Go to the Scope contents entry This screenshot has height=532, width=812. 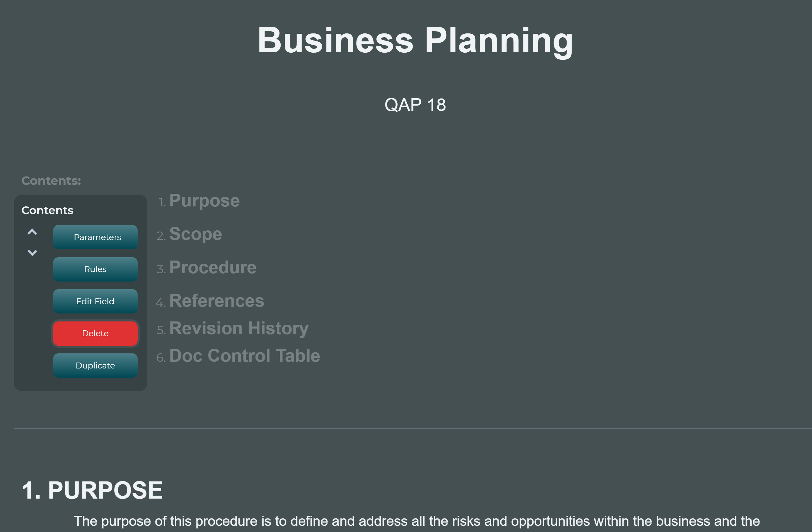pos(196,234)
